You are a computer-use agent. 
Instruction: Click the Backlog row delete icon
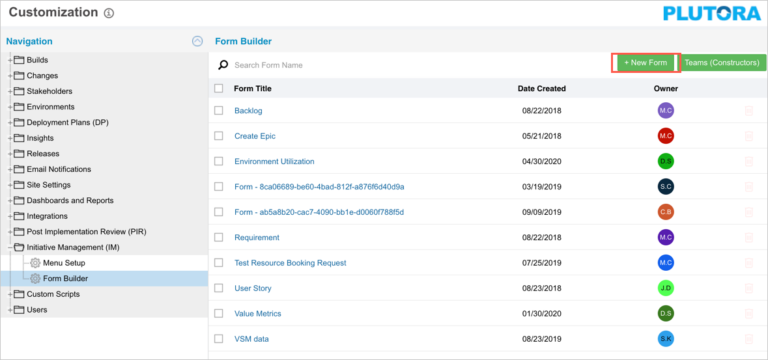pos(748,111)
